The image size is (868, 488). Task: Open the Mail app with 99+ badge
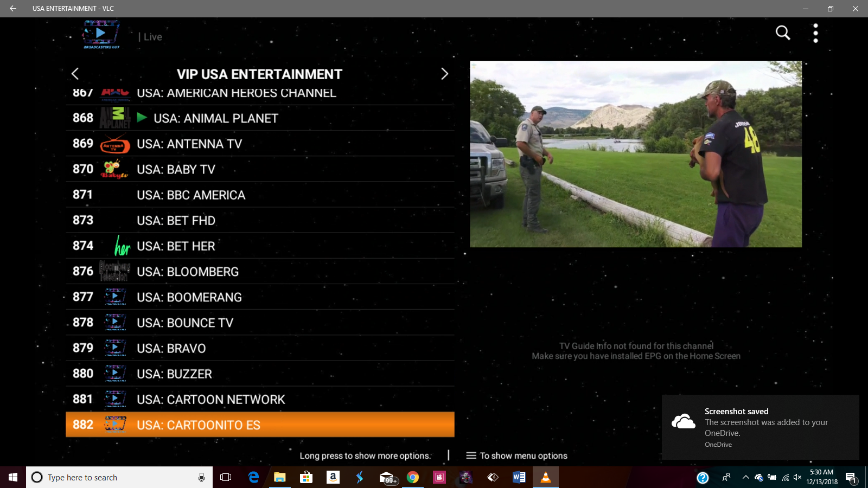[388, 478]
